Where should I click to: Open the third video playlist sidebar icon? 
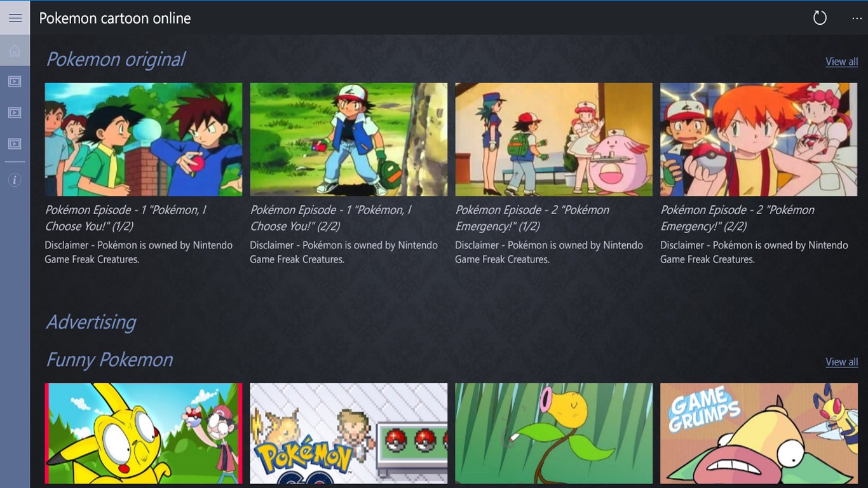point(14,144)
